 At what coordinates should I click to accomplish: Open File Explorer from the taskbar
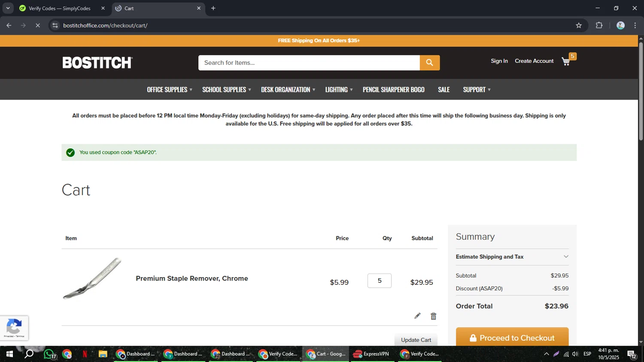tap(103, 354)
